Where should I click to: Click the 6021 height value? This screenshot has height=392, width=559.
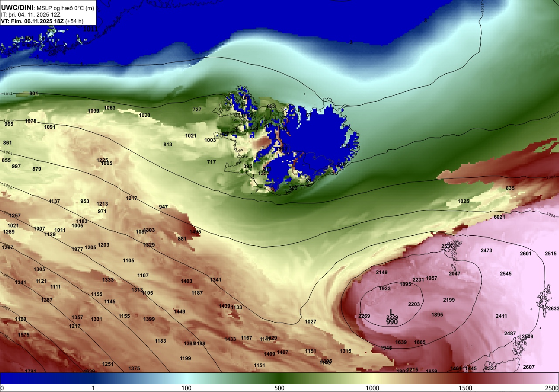click(x=500, y=217)
